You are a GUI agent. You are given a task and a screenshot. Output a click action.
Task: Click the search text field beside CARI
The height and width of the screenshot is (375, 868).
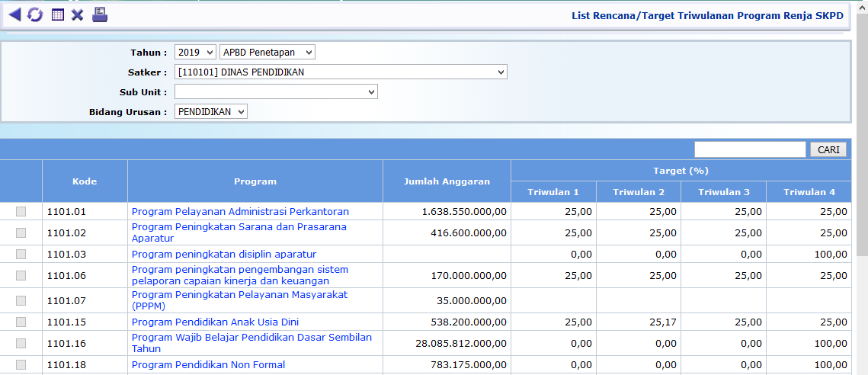[749, 149]
